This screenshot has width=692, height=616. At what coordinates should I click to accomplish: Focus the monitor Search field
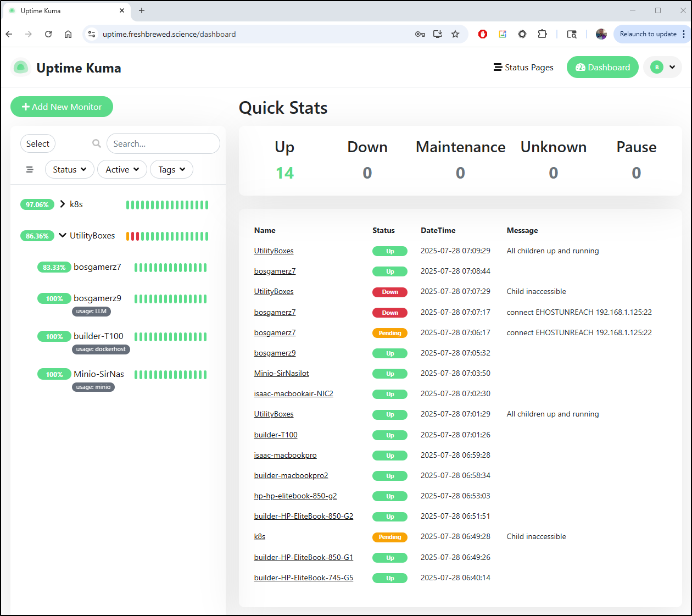(163, 143)
